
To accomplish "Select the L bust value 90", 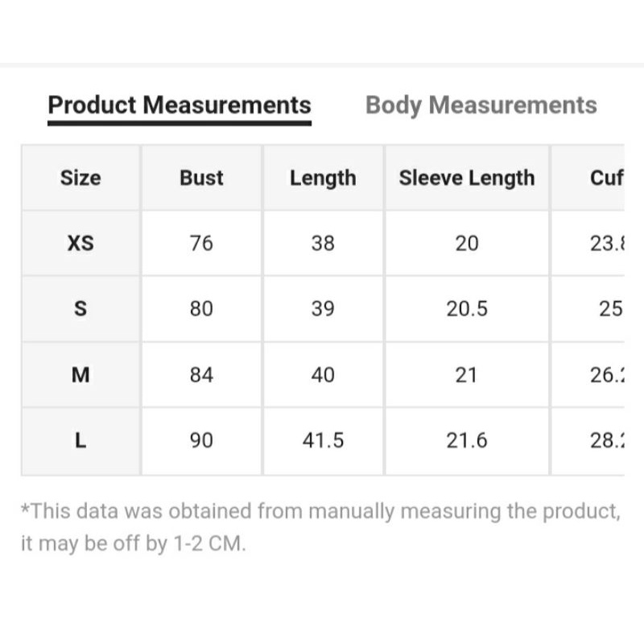I will click(201, 440).
